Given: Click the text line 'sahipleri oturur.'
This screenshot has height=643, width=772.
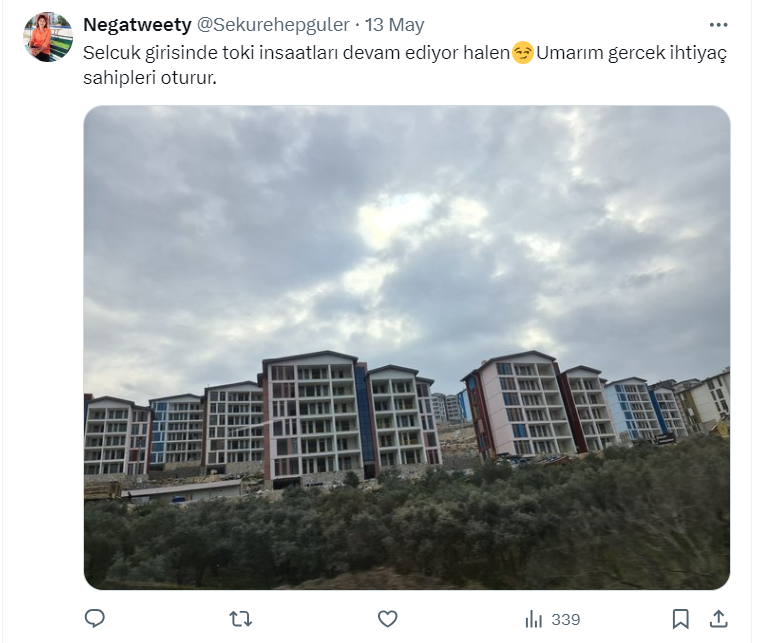Looking at the screenshot, I should click(x=150, y=78).
